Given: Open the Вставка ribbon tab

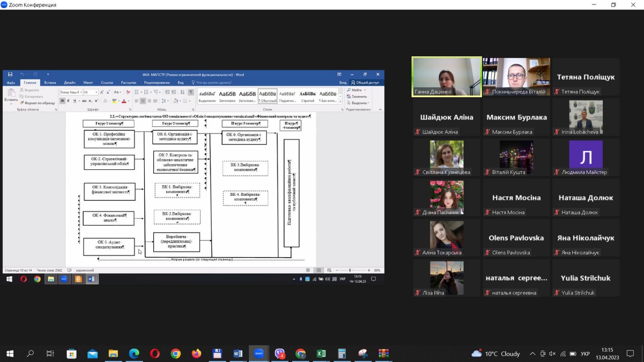Looking at the screenshot, I should tap(50, 82).
